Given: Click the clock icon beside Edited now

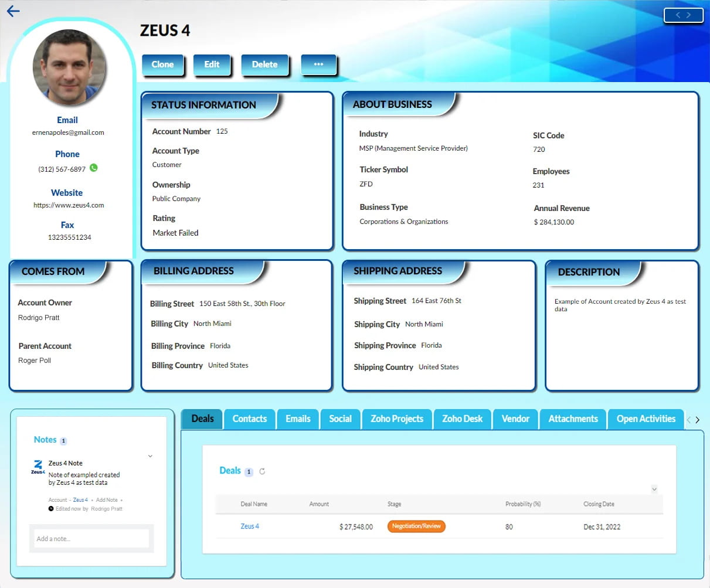Looking at the screenshot, I should [x=51, y=509].
